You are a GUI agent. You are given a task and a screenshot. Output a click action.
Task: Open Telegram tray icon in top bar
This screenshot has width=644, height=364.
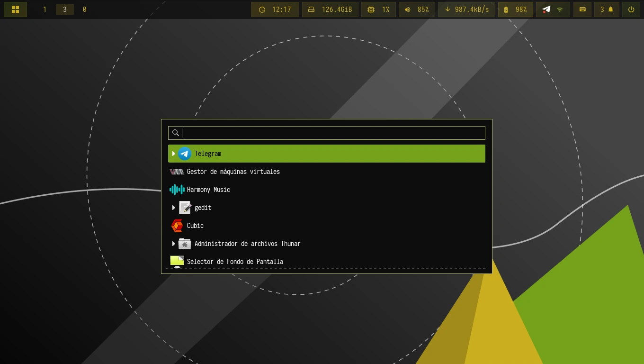click(x=546, y=9)
